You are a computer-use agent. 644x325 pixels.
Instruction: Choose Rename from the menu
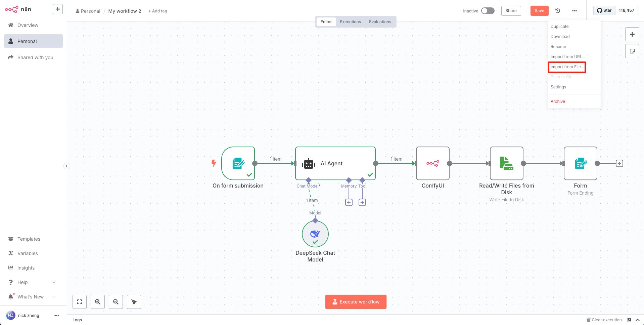(x=574, y=47)
